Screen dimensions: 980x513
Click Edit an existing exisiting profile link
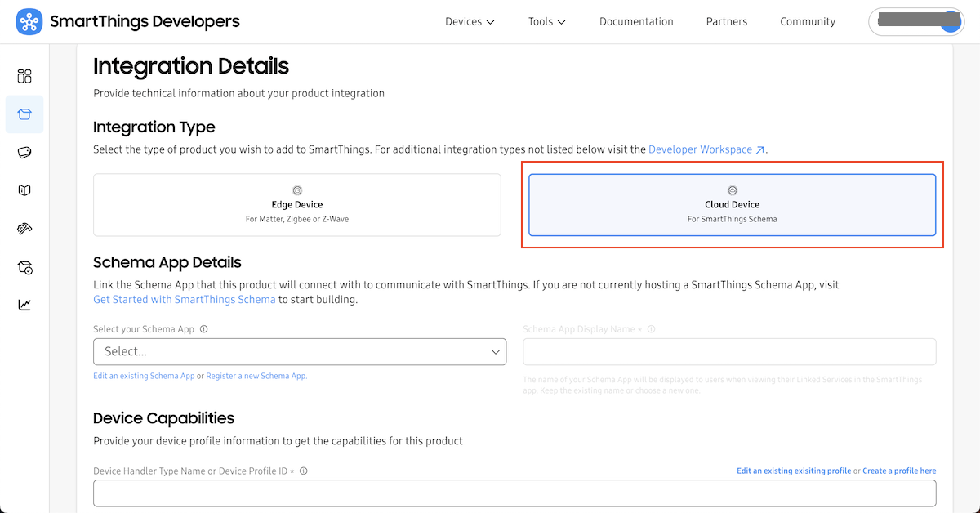(x=794, y=471)
